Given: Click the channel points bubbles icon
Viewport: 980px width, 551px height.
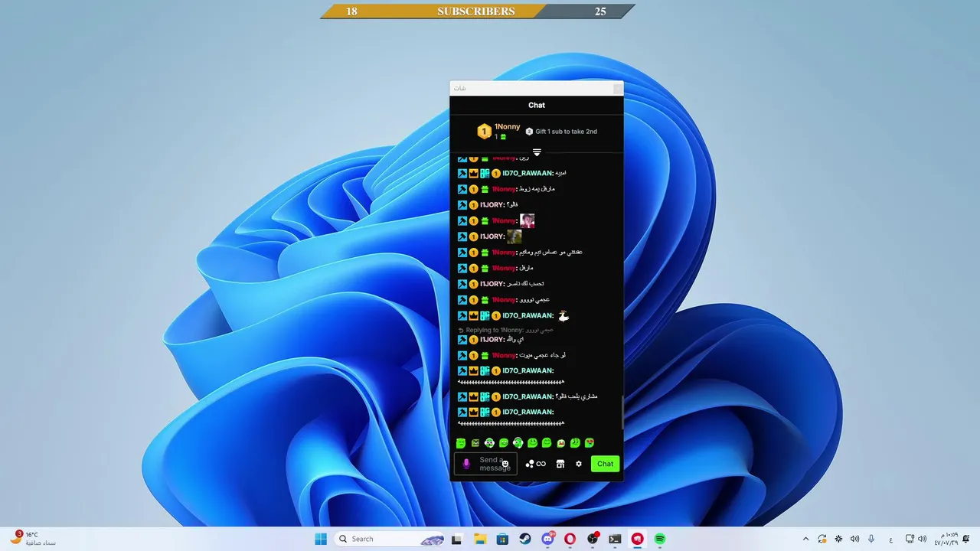Looking at the screenshot, I should (530, 464).
